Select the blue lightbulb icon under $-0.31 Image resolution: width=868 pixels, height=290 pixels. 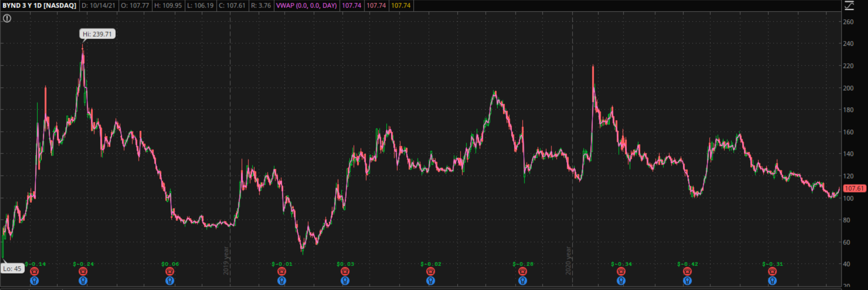tap(773, 281)
